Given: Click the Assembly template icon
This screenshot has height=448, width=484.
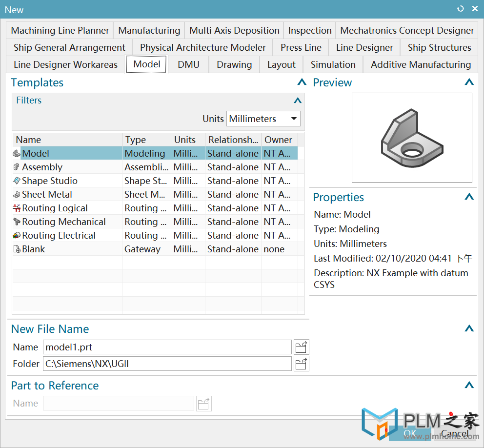Looking at the screenshot, I should 17,167.
